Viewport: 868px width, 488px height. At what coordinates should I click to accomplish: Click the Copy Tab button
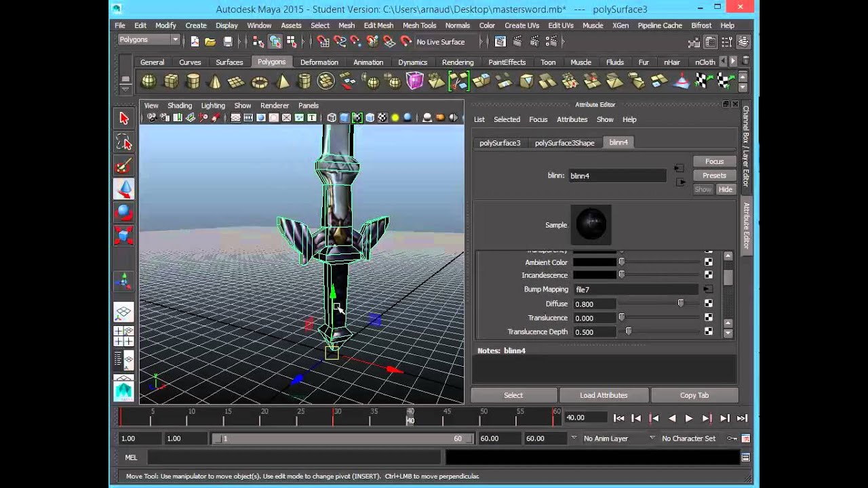(694, 395)
